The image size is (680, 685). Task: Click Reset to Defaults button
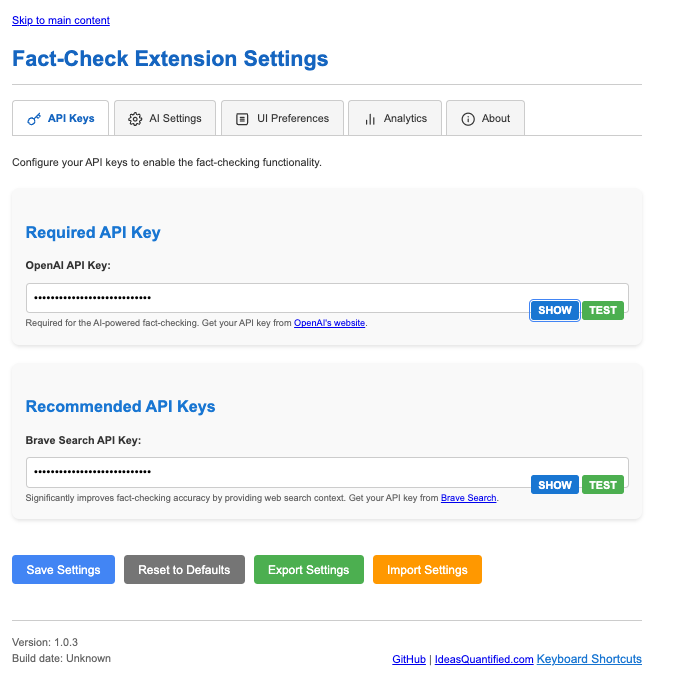coord(184,570)
